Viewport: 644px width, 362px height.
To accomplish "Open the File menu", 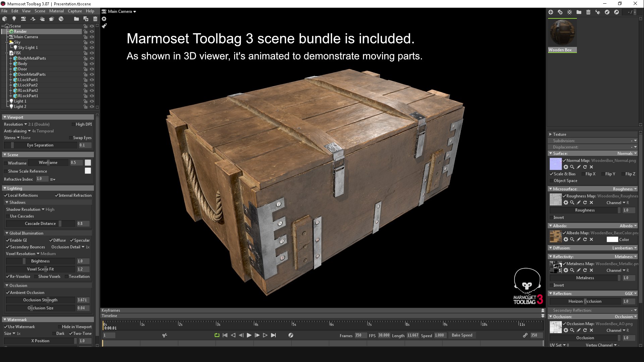I will coord(4,11).
